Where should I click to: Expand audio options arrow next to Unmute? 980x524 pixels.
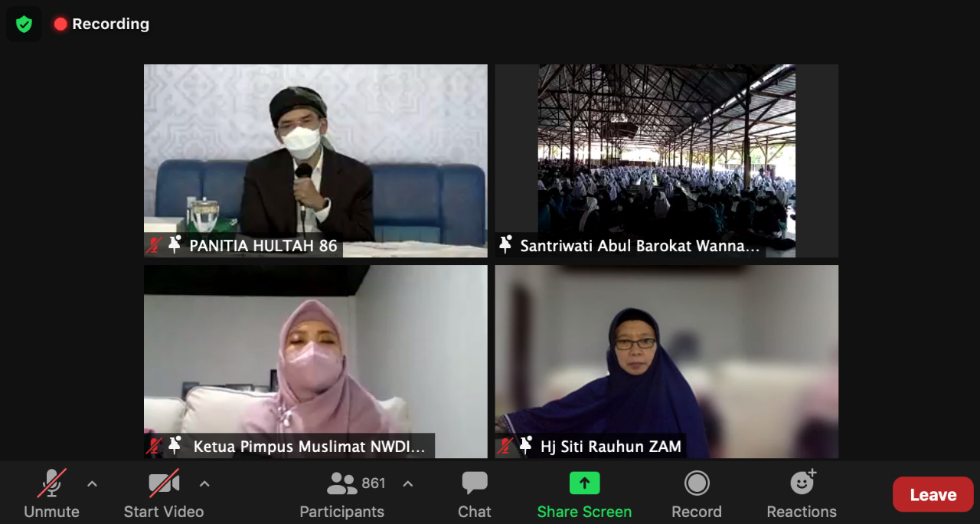point(92,483)
